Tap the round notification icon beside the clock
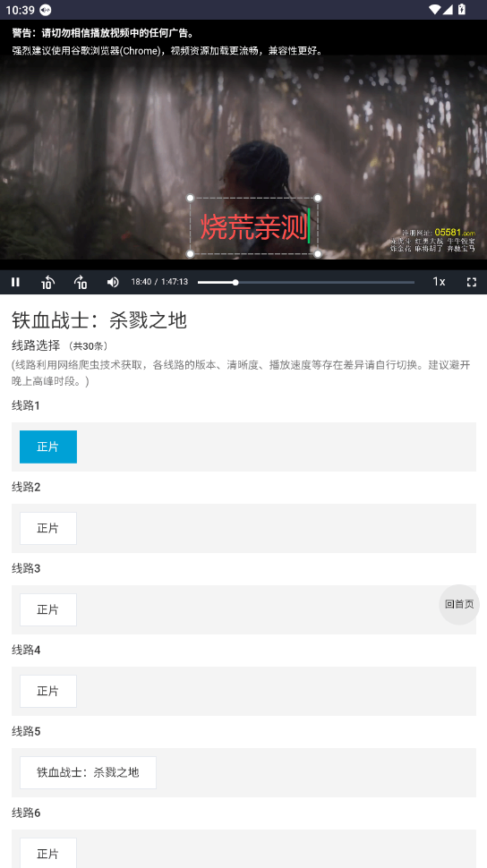 [46, 10]
